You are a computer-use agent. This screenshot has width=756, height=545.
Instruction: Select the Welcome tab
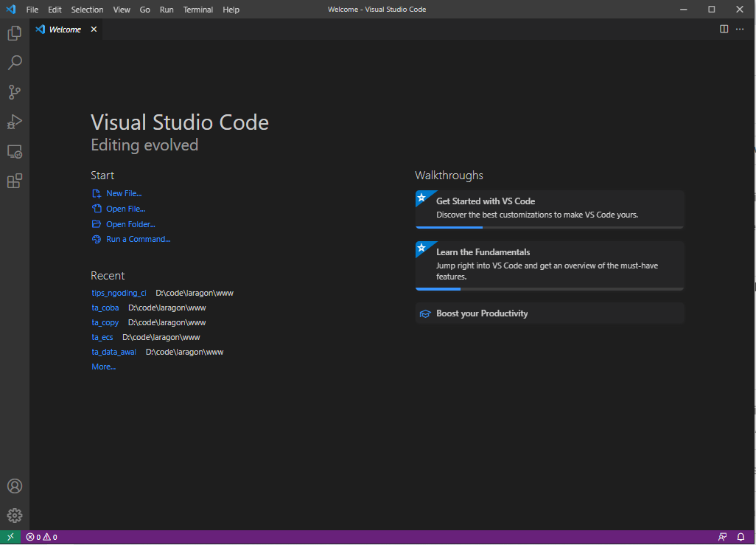pyautogui.click(x=65, y=29)
